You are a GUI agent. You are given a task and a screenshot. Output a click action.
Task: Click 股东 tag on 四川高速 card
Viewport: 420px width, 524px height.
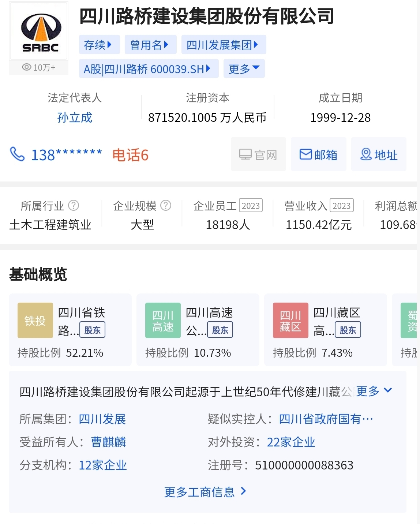220,330
